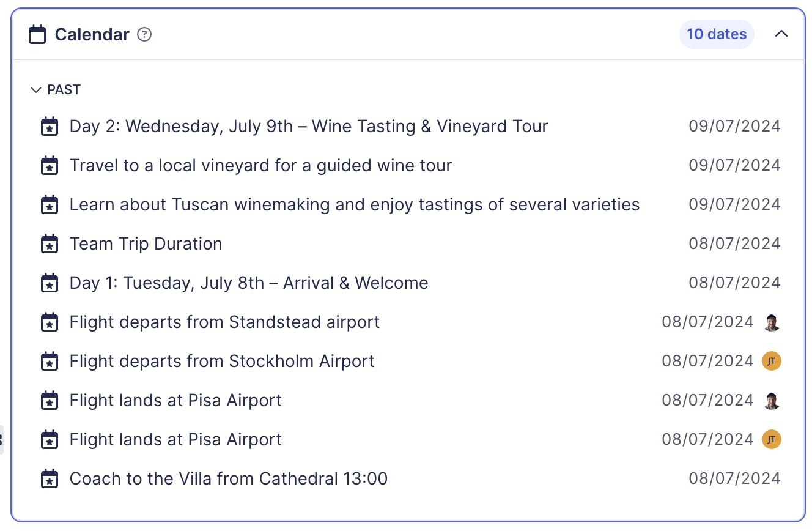Collapse the PAST section chevron
Image resolution: width=812 pixels, height=531 pixels.
pyautogui.click(x=35, y=90)
